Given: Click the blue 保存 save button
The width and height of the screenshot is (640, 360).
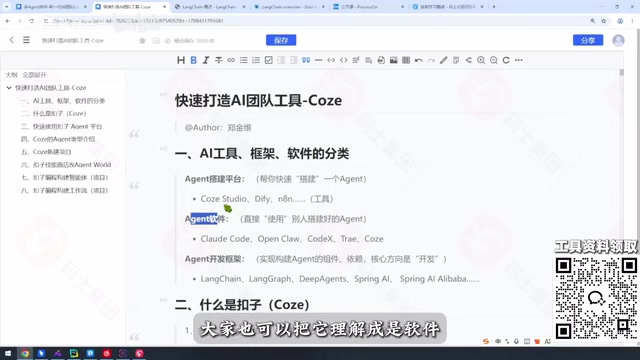Looking at the screenshot, I should pos(281,40).
